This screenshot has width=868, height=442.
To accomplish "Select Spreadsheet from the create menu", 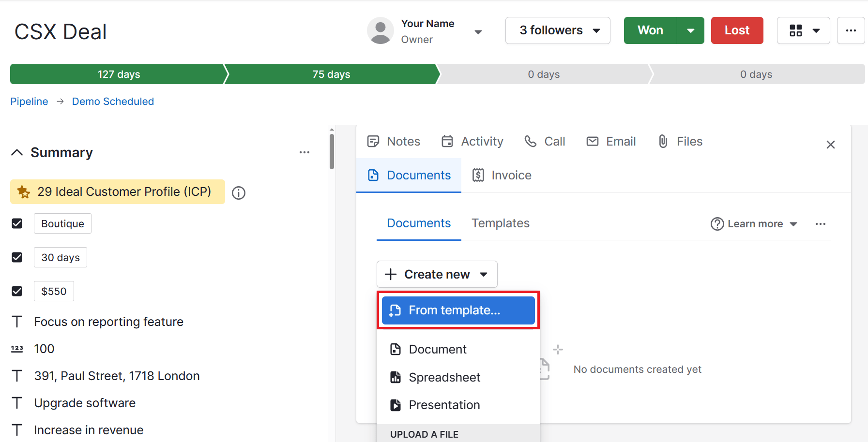I will click(444, 377).
